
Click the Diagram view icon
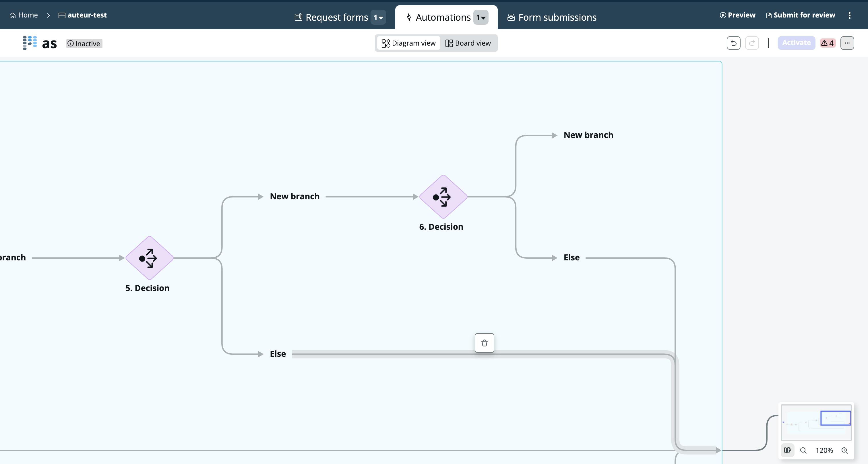pos(385,43)
